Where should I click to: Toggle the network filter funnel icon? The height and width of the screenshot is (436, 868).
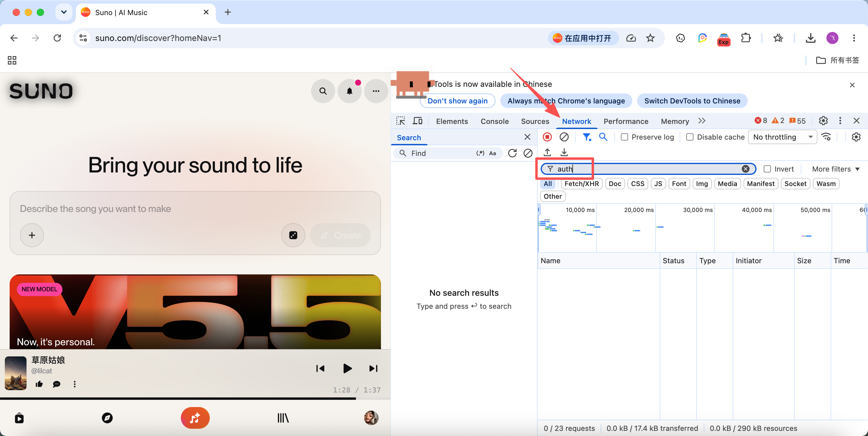pyautogui.click(x=587, y=137)
